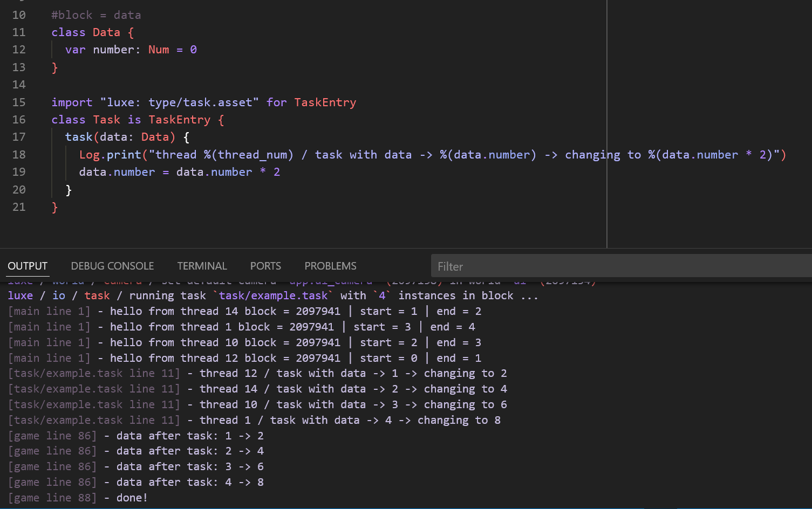The width and height of the screenshot is (812, 509).
Task: Switch to the OUTPUT panel tab
Action: click(28, 266)
